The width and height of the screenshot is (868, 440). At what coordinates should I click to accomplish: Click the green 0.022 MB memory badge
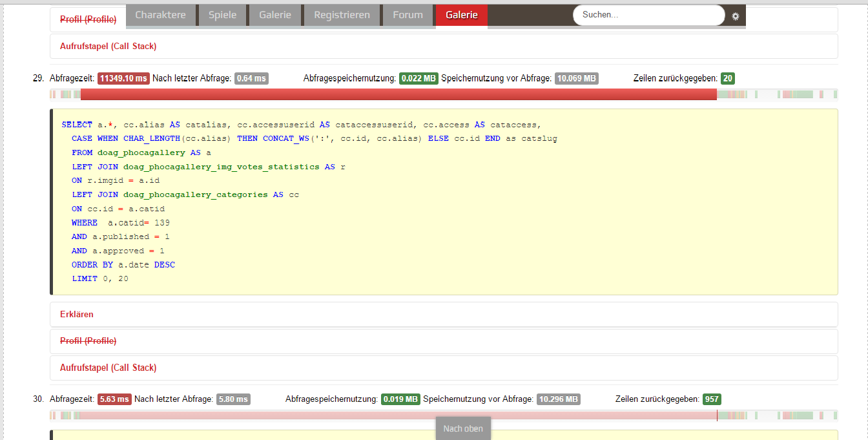coord(418,79)
